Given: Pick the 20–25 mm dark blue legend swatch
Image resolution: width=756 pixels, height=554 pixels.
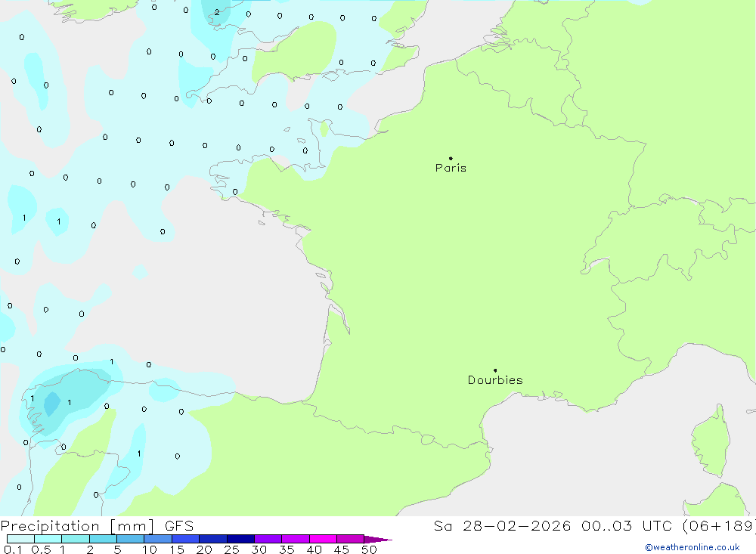Looking at the screenshot, I should pos(213,539).
